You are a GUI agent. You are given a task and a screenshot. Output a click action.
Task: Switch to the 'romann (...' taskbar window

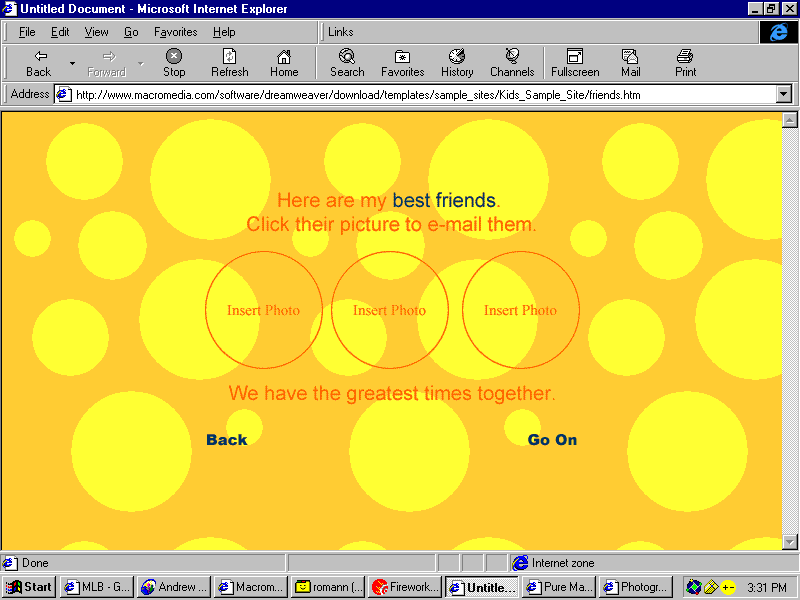pyautogui.click(x=328, y=587)
